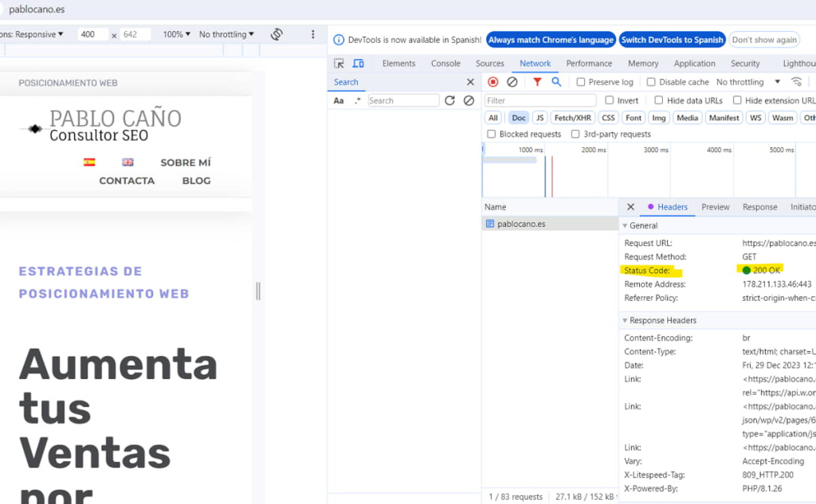Toggle the red network filter icon
Viewport: 816px width, 504px height.
(x=537, y=82)
